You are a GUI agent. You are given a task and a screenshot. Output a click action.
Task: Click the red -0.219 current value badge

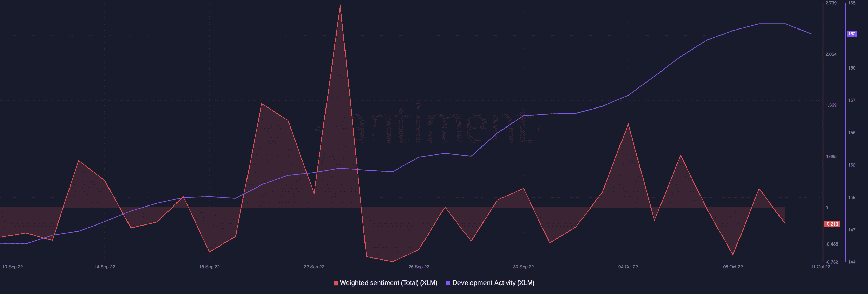click(x=832, y=224)
